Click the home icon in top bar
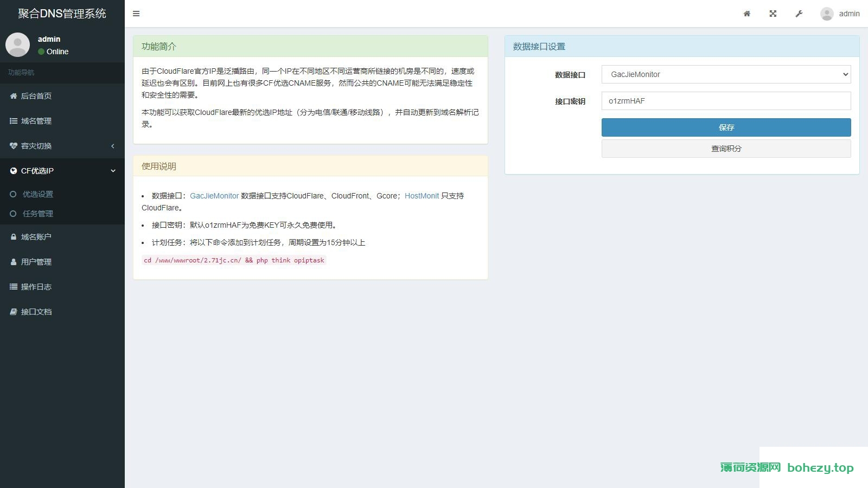Image resolution: width=868 pixels, height=488 pixels. click(747, 14)
